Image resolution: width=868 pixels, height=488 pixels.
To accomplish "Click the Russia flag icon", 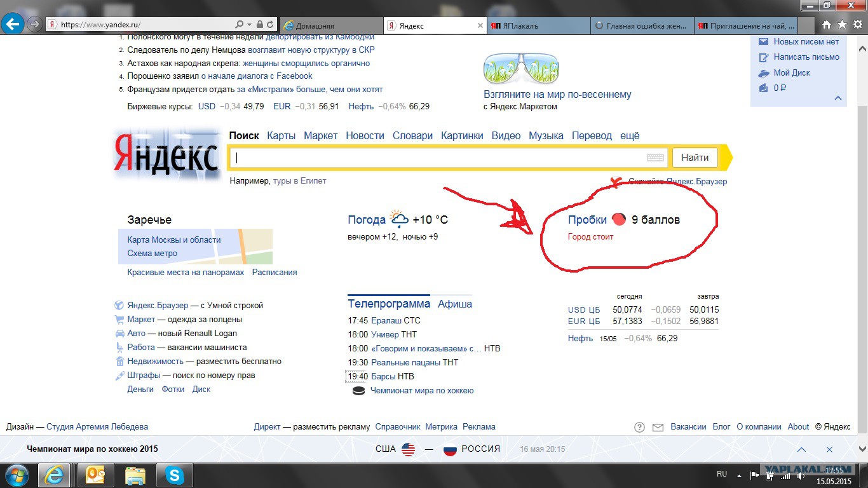I will [451, 449].
